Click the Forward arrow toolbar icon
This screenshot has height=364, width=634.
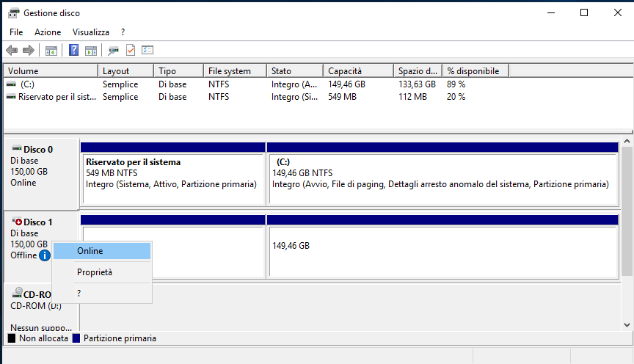click(x=29, y=50)
